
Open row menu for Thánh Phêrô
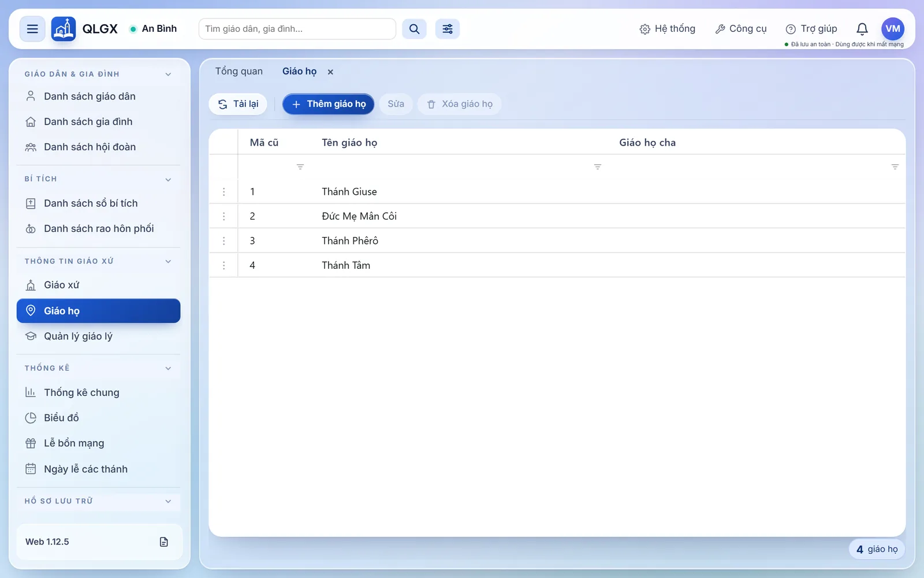click(x=224, y=241)
